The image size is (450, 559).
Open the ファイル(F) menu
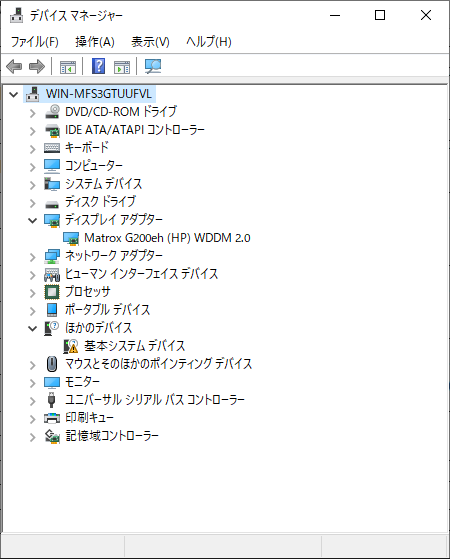coord(35,42)
